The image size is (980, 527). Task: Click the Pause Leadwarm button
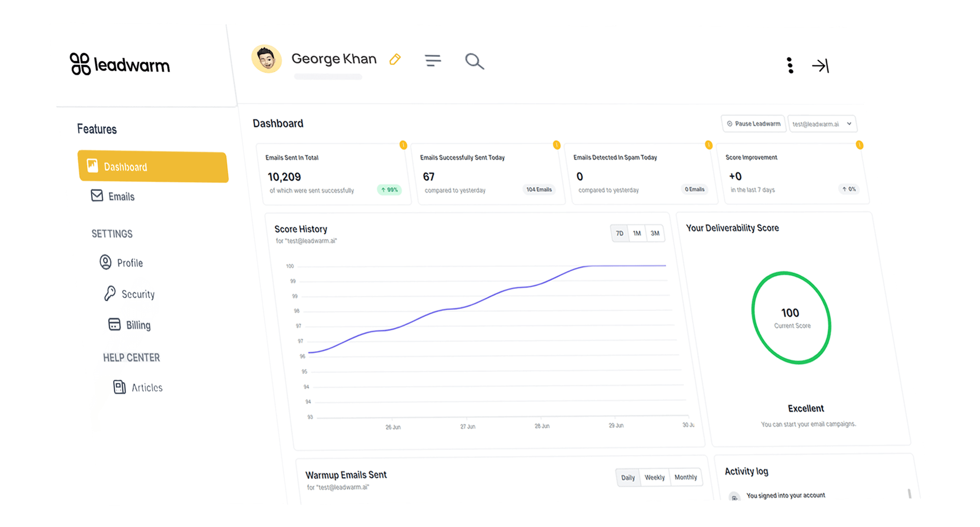[x=753, y=124]
